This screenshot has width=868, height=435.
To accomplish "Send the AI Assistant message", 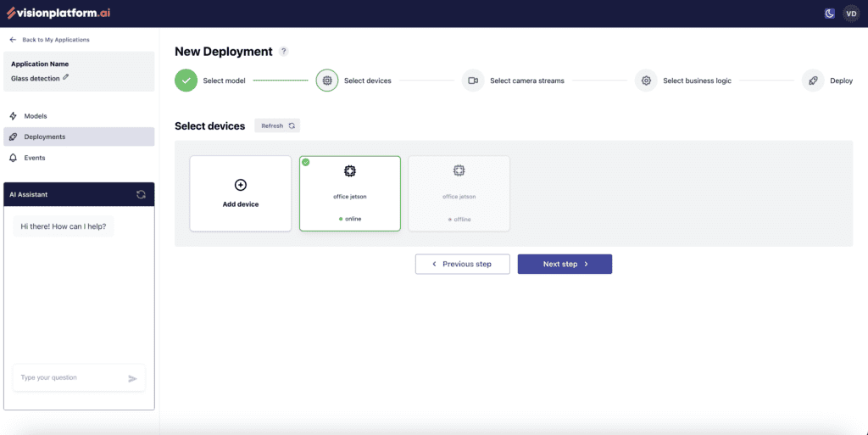I will 133,378.
